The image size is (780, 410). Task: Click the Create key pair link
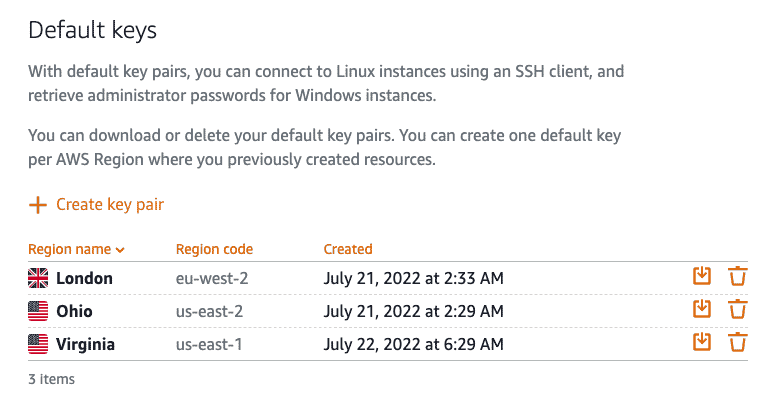[x=110, y=205]
